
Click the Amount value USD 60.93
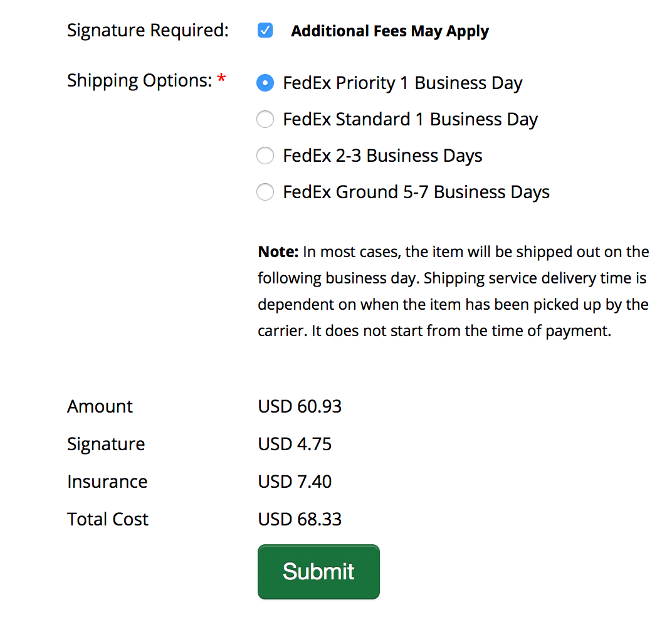pyautogui.click(x=300, y=406)
